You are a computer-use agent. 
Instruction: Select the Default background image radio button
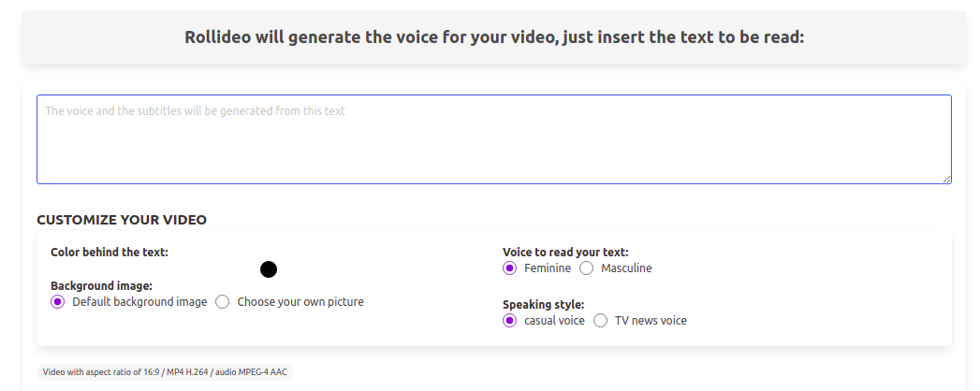(58, 302)
